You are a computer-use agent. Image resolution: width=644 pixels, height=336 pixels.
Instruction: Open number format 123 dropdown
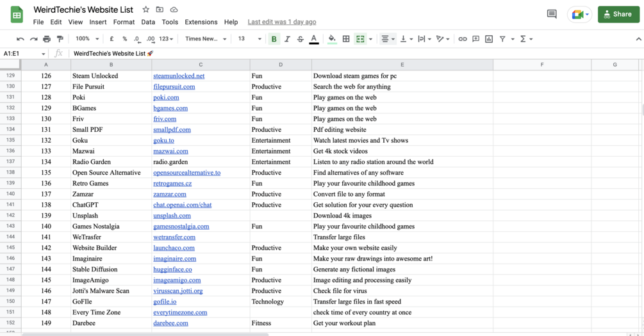166,39
